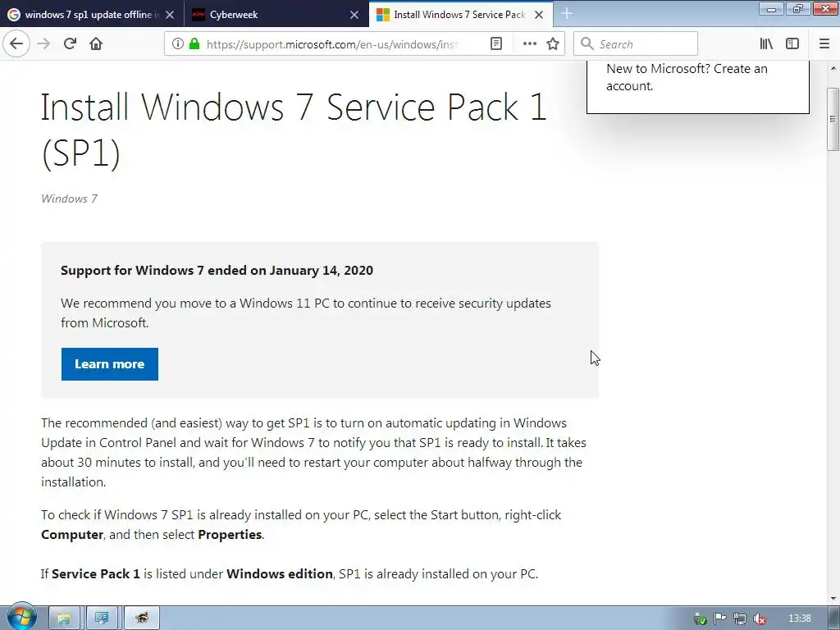Bookmark this page with star icon
Image resolution: width=840 pixels, height=630 pixels.
pos(553,44)
